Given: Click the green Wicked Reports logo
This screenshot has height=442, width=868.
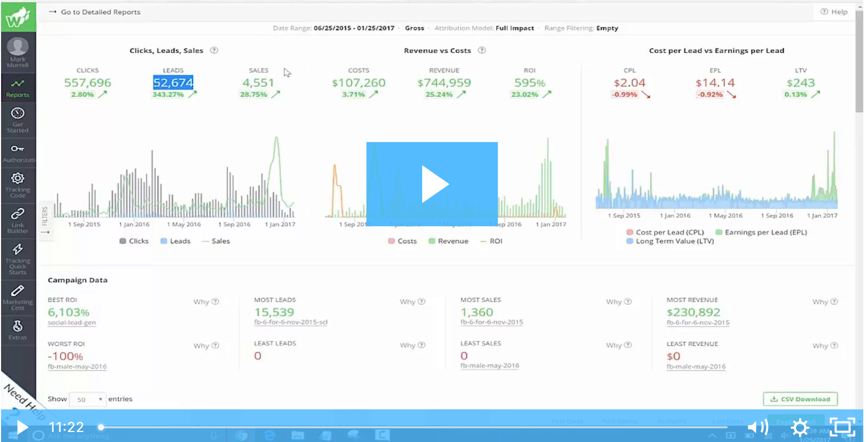Looking at the screenshot, I should [x=18, y=17].
